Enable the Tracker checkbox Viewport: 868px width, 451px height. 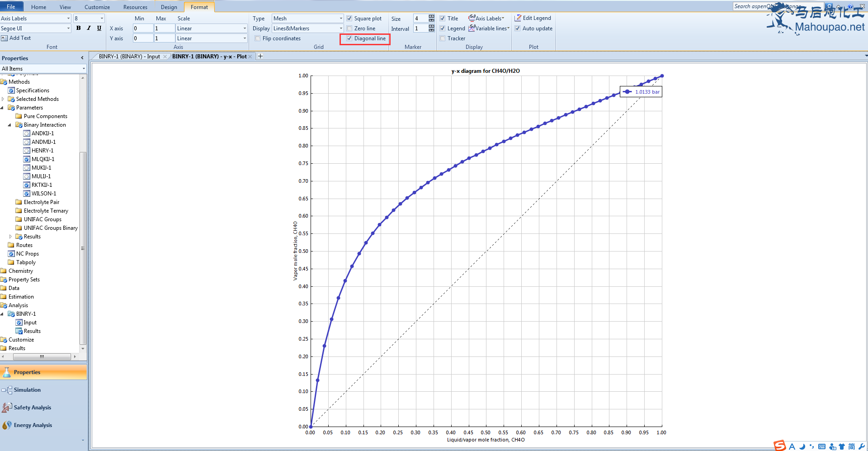click(442, 38)
